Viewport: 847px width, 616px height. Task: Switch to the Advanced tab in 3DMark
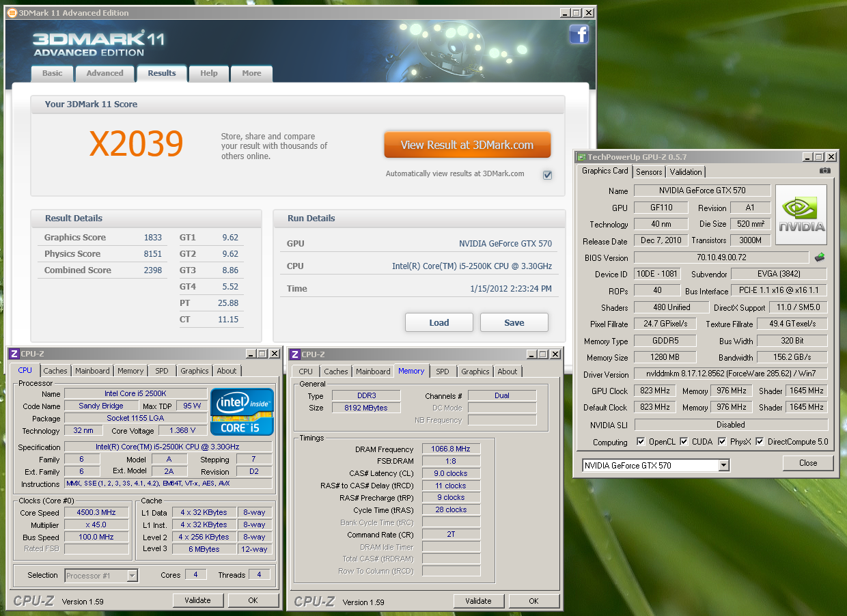coord(105,73)
